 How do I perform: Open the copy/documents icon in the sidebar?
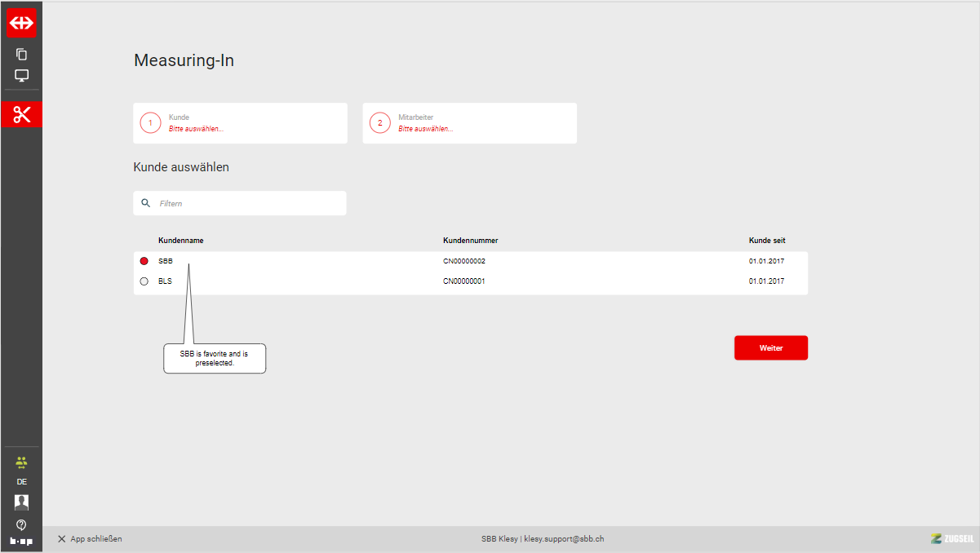21,55
